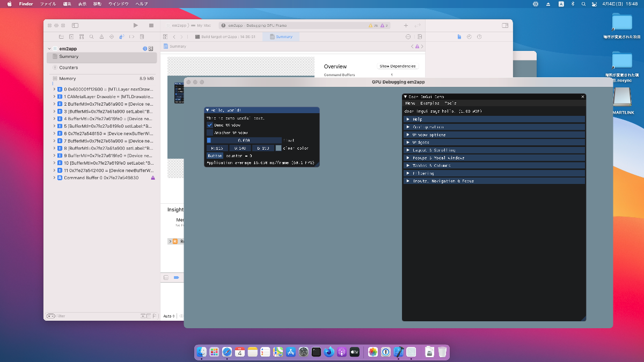Toggle the Xcode navigator sidebar icon
Screen dimensions: 644x362
(x=75, y=25)
